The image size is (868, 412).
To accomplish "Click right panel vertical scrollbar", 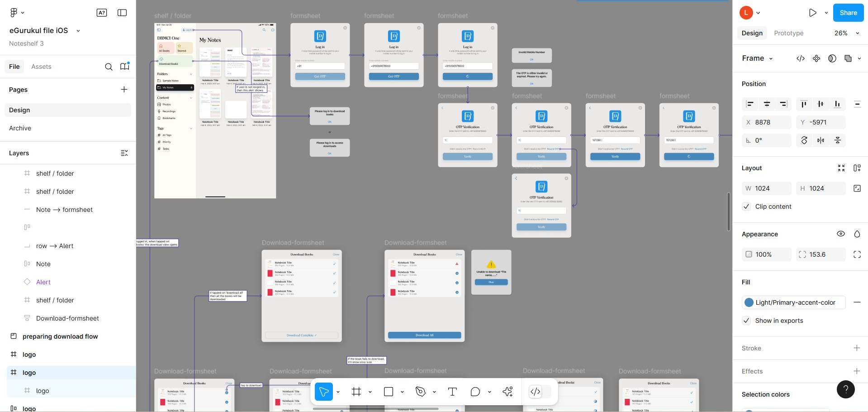I will [x=728, y=212].
